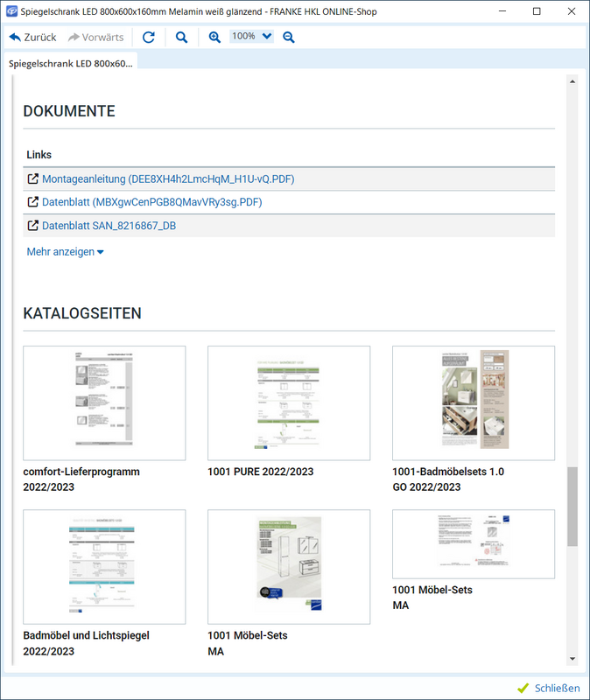Open 1001-Badmöbelsets 1.0 GO catalog thumbnail
The image size is (590, 700).
click(x=473, y=402)
